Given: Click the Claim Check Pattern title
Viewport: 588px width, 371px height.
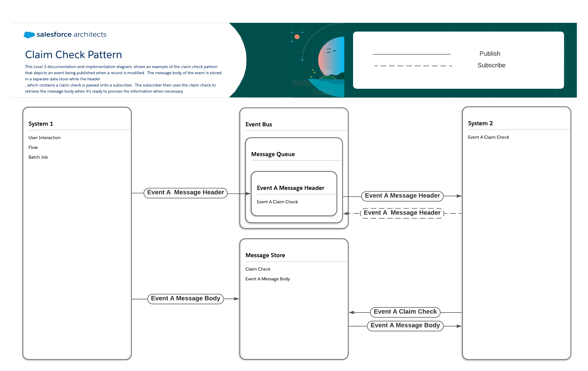Looking at the screenshot, I should click(x=73, y=55).
